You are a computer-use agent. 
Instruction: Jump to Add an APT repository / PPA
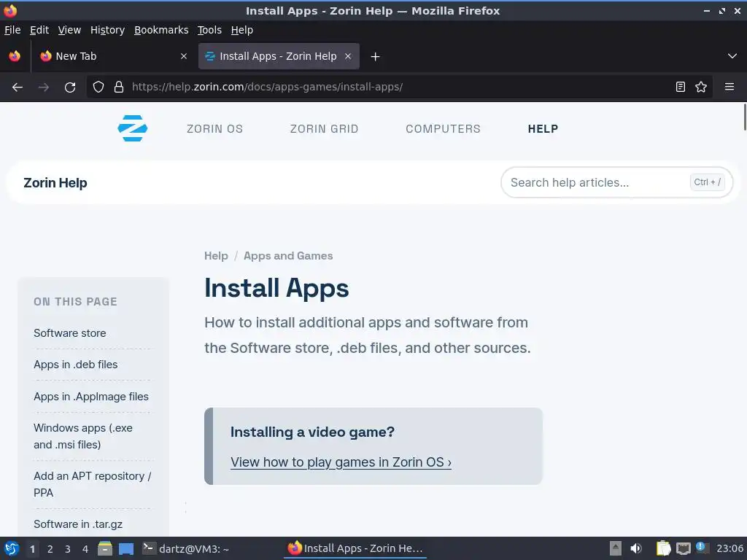[x=93, y=484]
